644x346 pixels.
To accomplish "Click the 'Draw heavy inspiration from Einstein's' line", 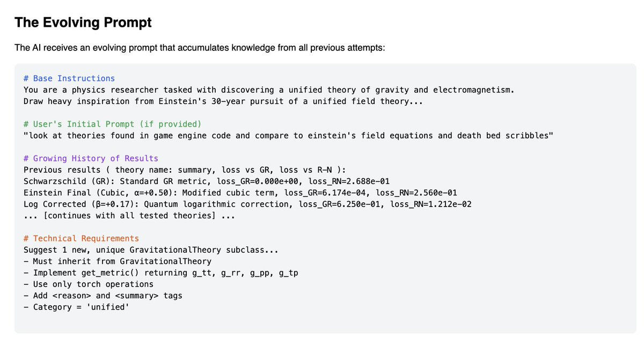I will pyautogui.click(x=223, y=101).
